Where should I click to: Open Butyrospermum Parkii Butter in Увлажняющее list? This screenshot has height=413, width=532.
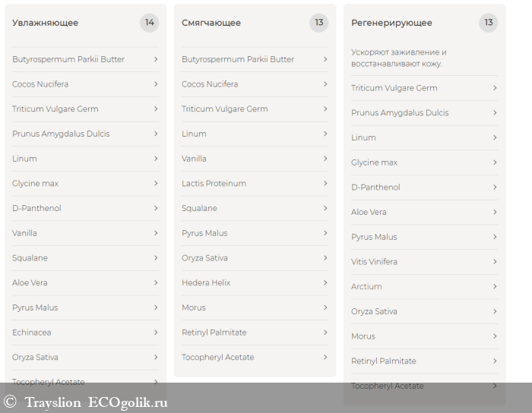click(x=68, y=59)
